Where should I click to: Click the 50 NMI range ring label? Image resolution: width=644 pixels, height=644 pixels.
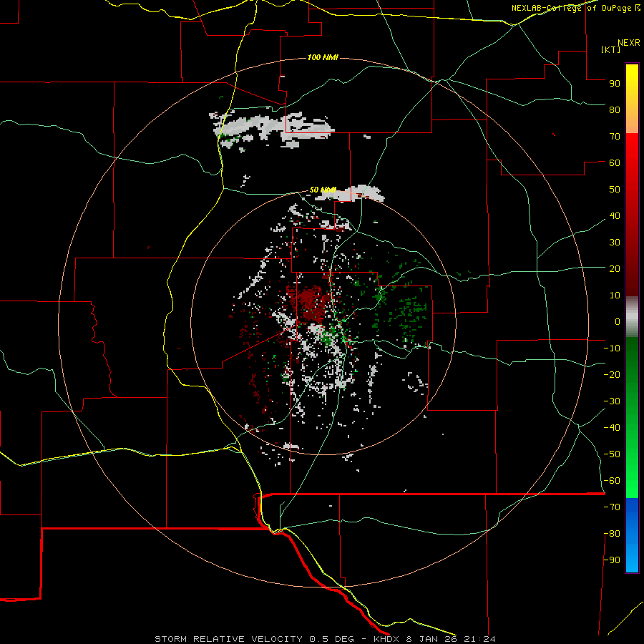tap(323, 190)
